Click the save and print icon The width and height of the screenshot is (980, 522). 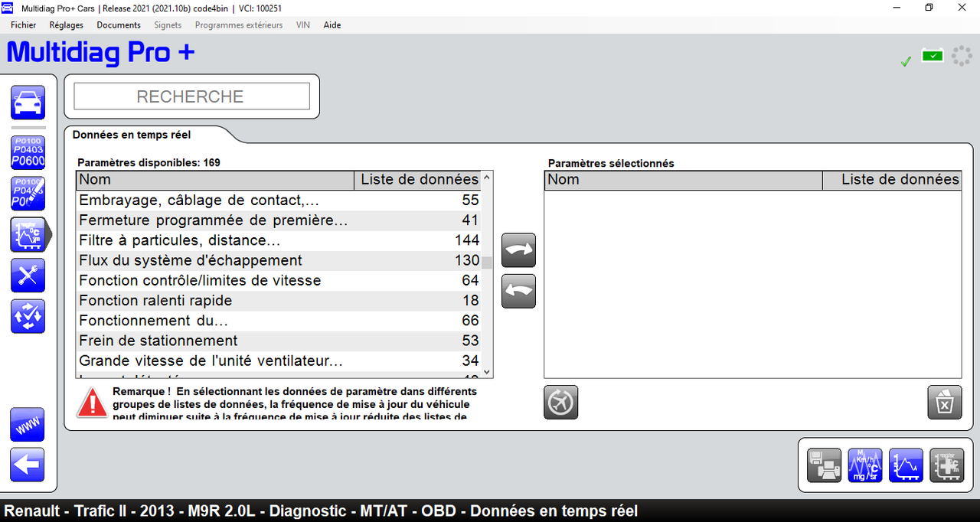pos(825,465)
